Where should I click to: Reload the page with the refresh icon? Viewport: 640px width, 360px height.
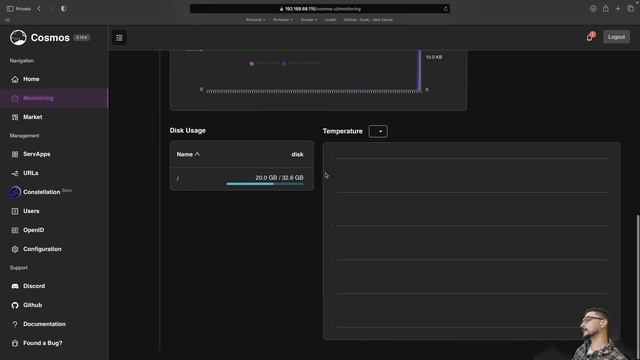445,9
